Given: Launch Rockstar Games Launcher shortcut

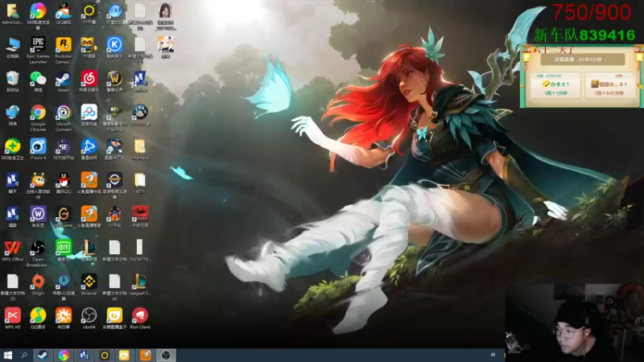Looking at the screenshot, I should [64, 44].
